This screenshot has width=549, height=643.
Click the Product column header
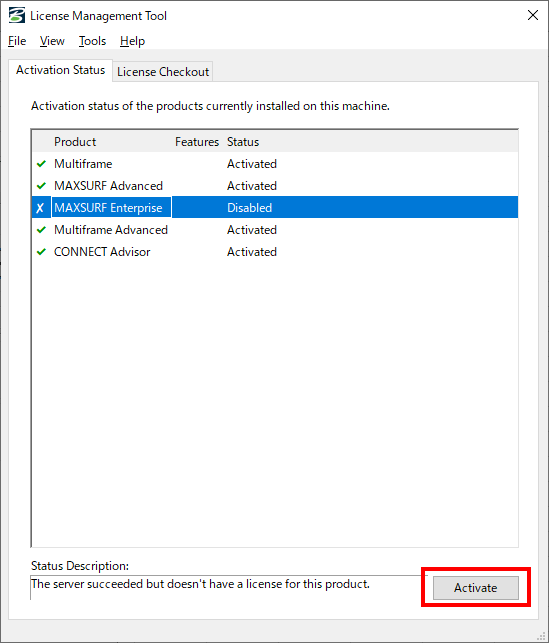pyautogui.click(x=75, y=142)
